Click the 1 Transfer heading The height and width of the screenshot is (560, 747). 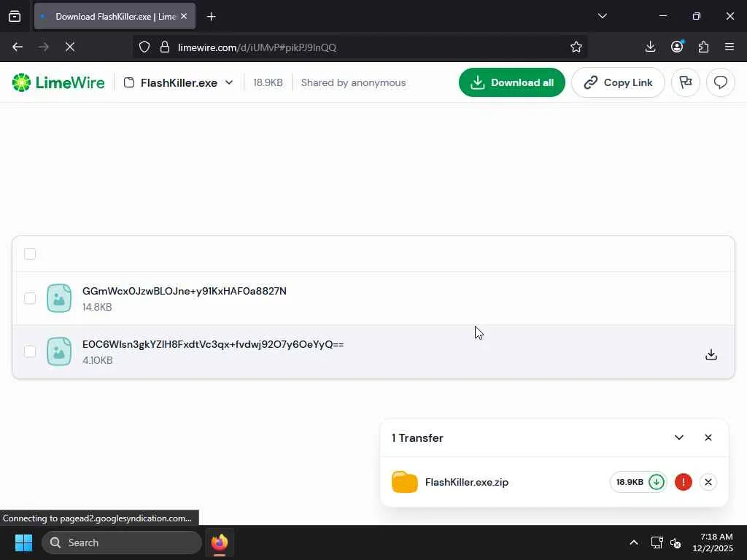[x=417, y=437]
